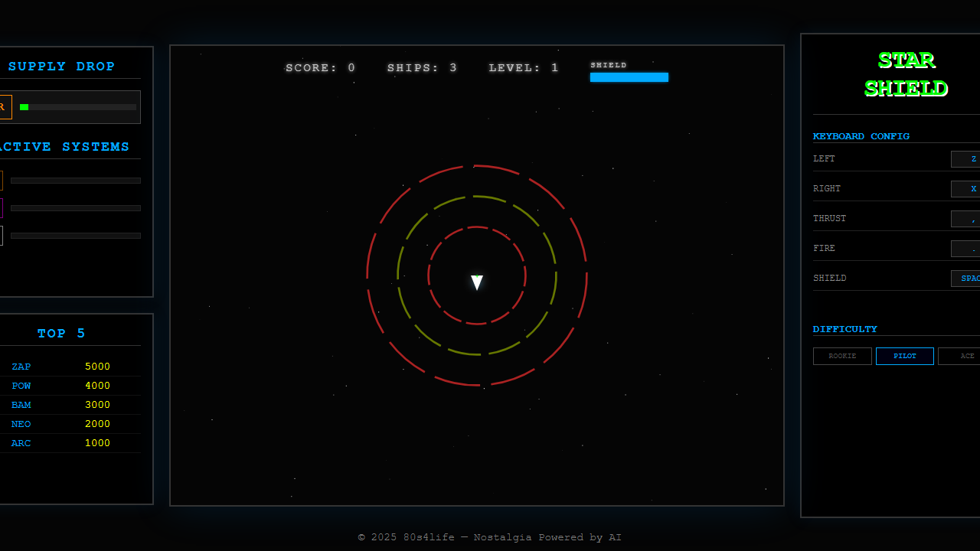Click the DIFFICULTY heading

coord(845,329)
